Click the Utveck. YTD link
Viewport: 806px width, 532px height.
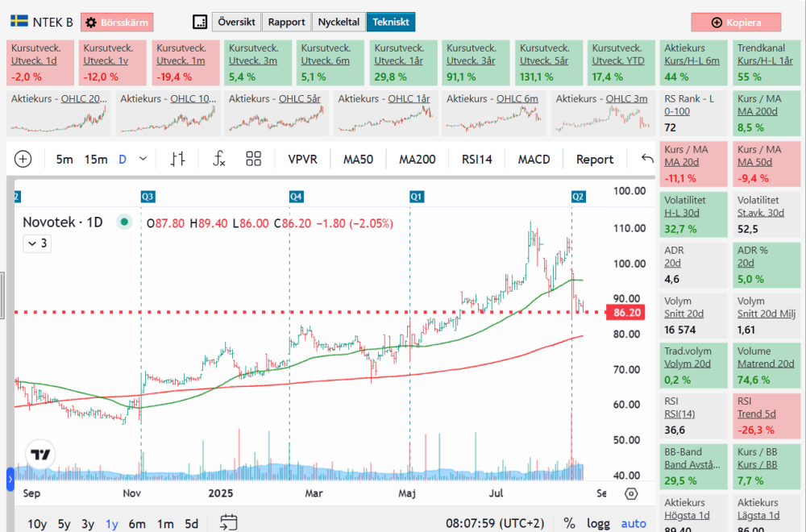[x=618, y=60]
